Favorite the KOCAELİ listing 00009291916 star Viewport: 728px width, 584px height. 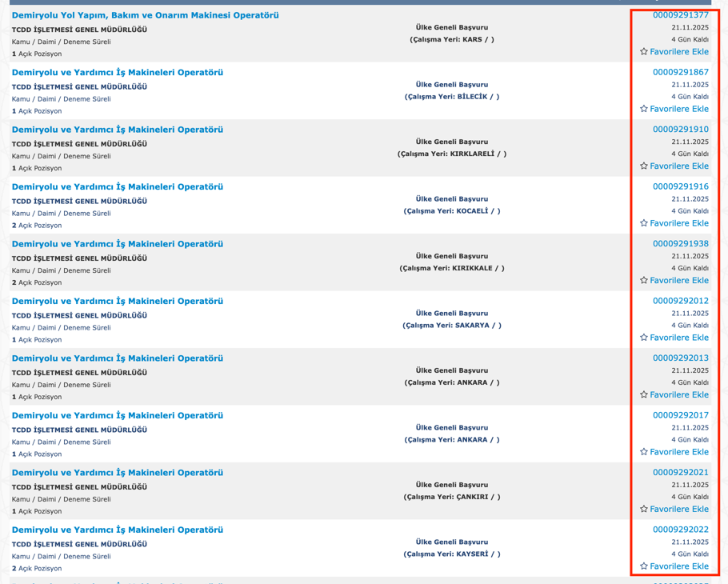[644, 223]
